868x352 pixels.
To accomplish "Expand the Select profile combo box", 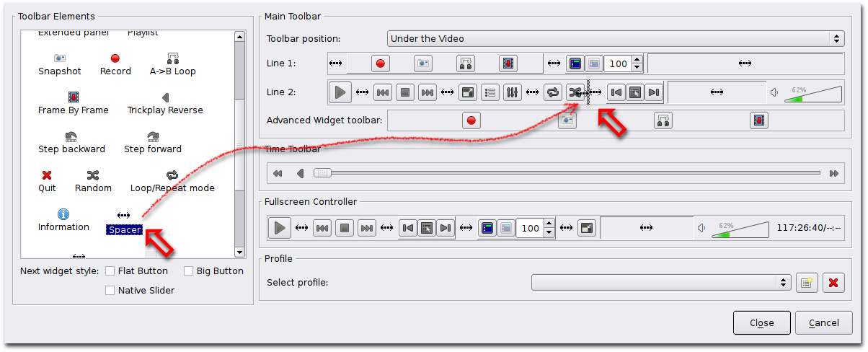I will (x=661, y=283).
